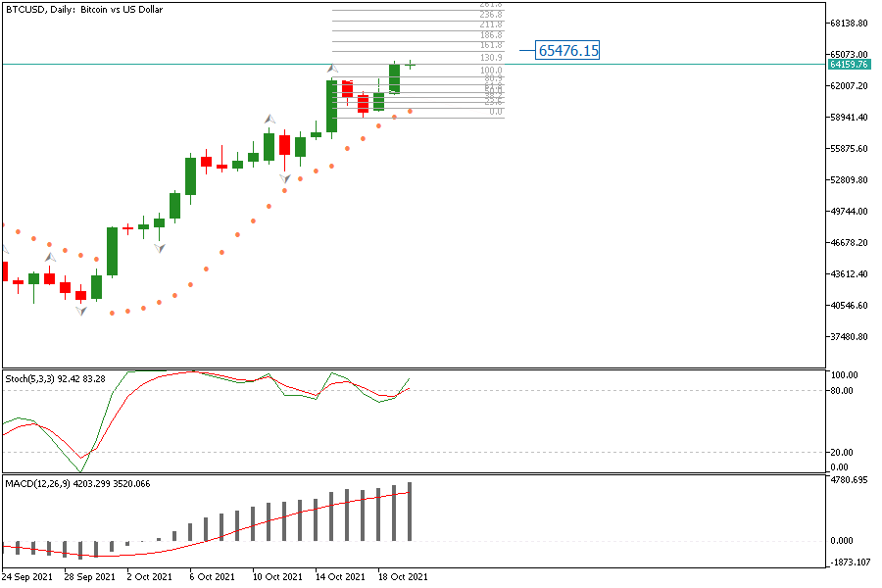Click the 100.00 Stochastic scale value
The width and height of the screenshot is (882, 588).
tap(844, 375)
